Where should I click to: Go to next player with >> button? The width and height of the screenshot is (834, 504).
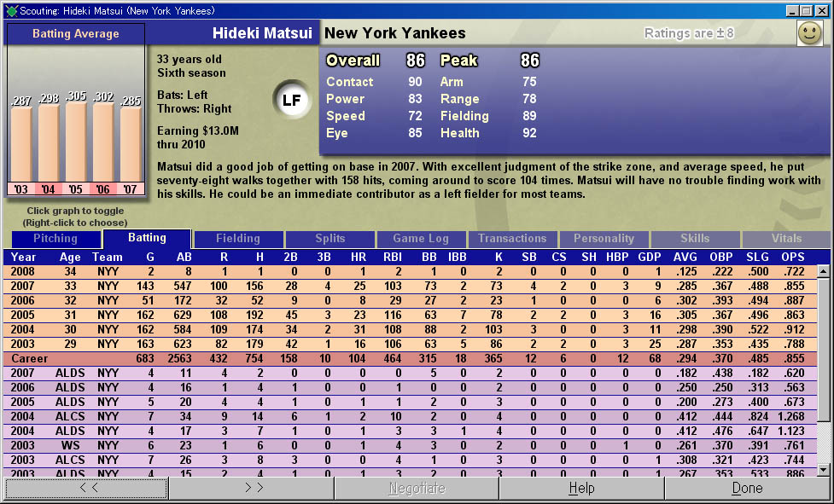252,488
